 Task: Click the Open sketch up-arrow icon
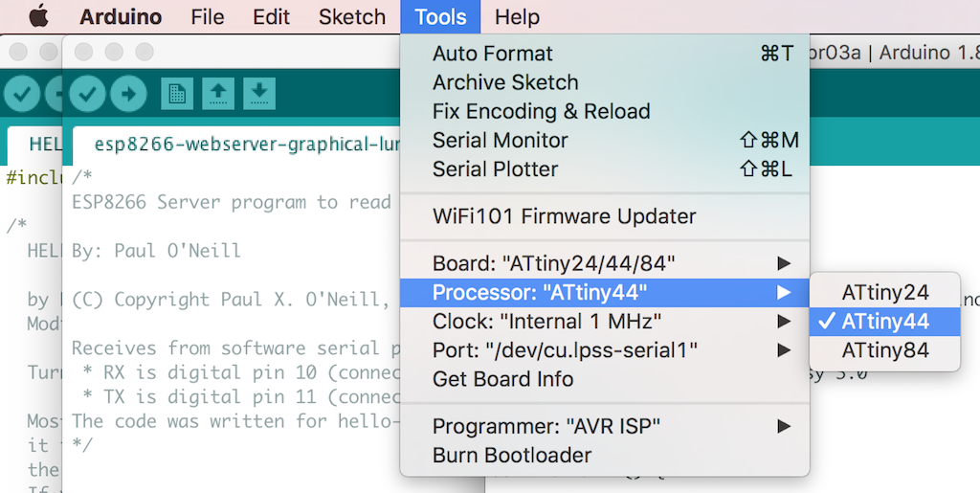[218, 93]
